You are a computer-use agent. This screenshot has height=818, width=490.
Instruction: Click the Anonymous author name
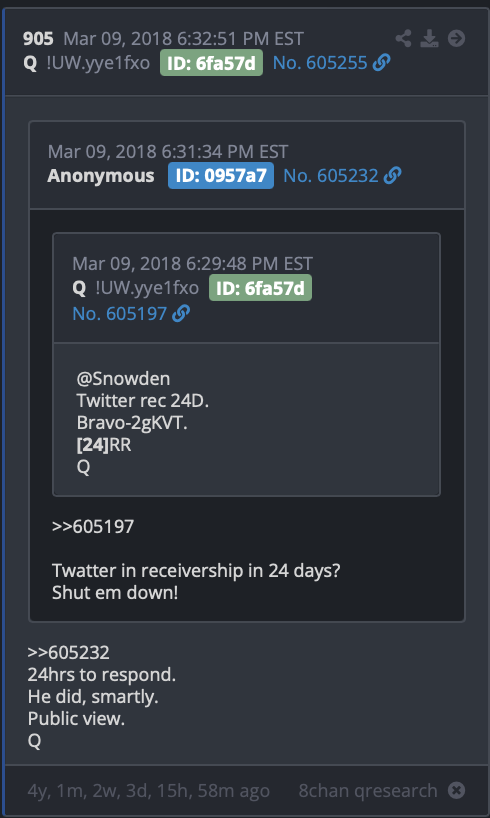101,176
